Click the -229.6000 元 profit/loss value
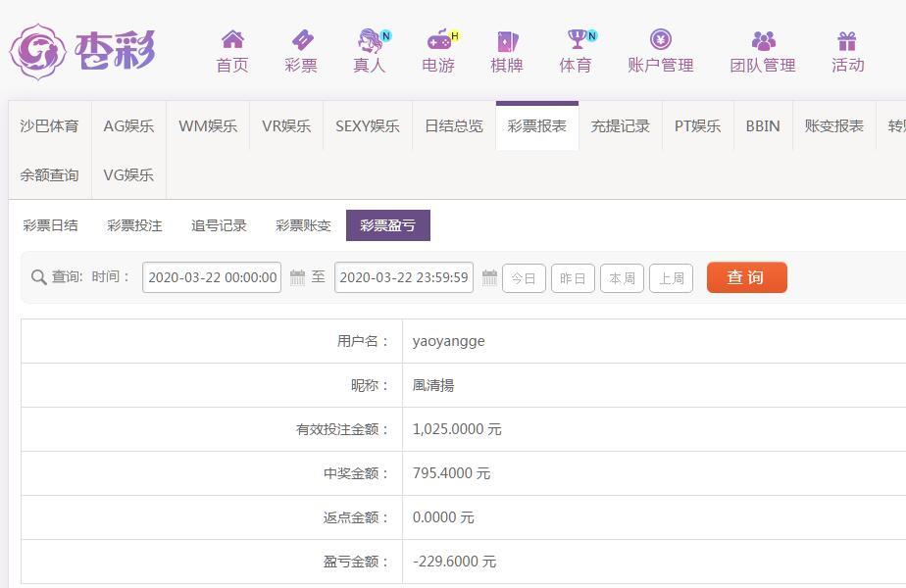This screenshot has height=588, width=906. tap(454, 562)
